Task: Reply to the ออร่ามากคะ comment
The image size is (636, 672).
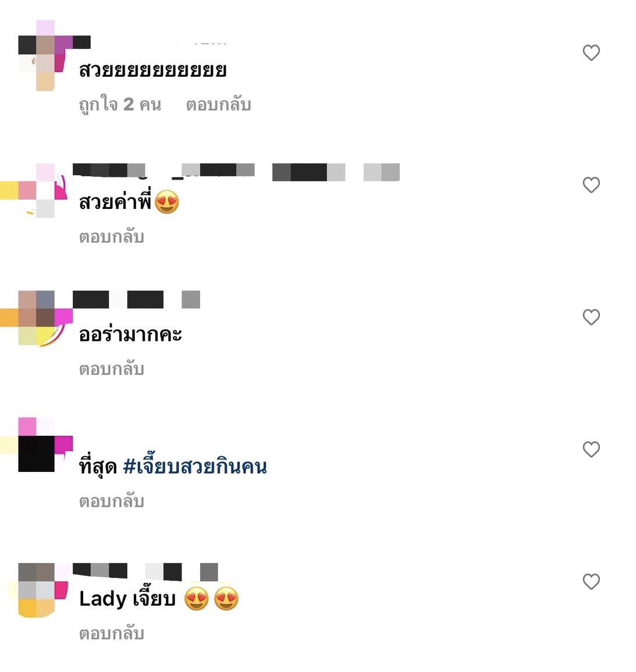Action: point(111,369)
